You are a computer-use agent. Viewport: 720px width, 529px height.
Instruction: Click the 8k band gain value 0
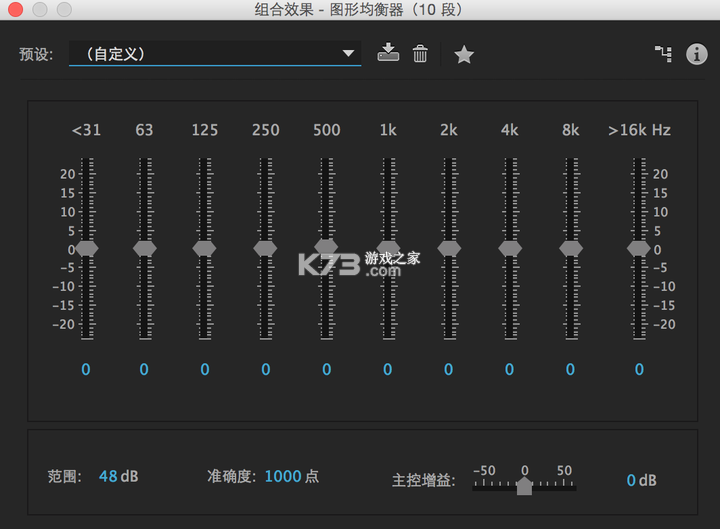[x=570, y=370]
